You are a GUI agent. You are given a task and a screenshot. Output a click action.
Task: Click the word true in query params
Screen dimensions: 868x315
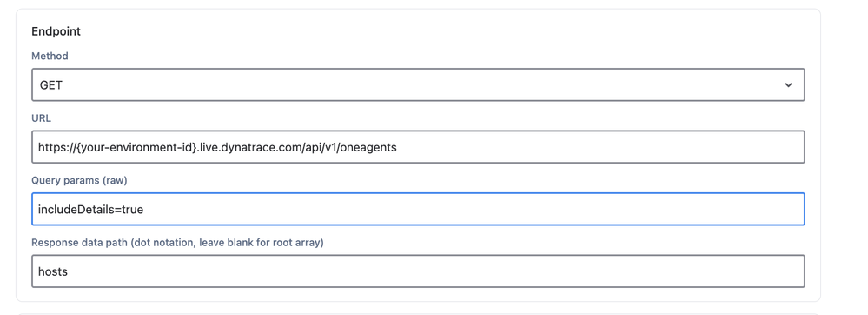(133, 210)
